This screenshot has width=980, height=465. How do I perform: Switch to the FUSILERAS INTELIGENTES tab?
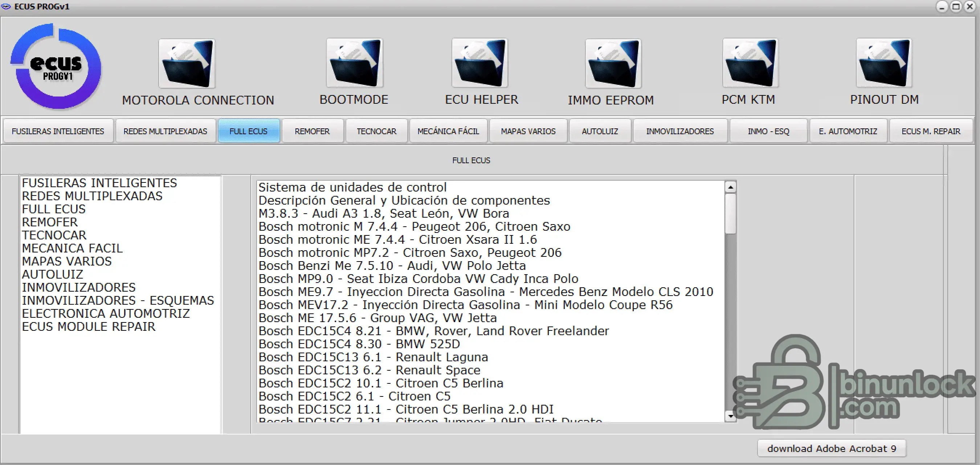point(58,131)
